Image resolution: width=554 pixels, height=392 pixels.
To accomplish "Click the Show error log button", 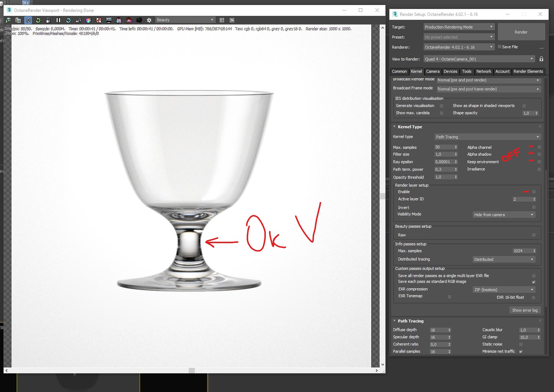I will pos(525,310).
